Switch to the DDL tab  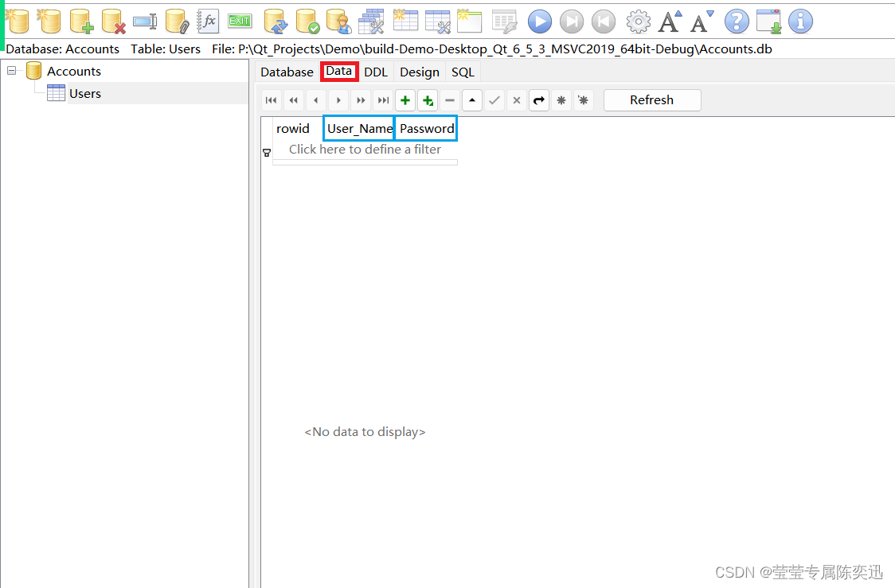point(376,72)
